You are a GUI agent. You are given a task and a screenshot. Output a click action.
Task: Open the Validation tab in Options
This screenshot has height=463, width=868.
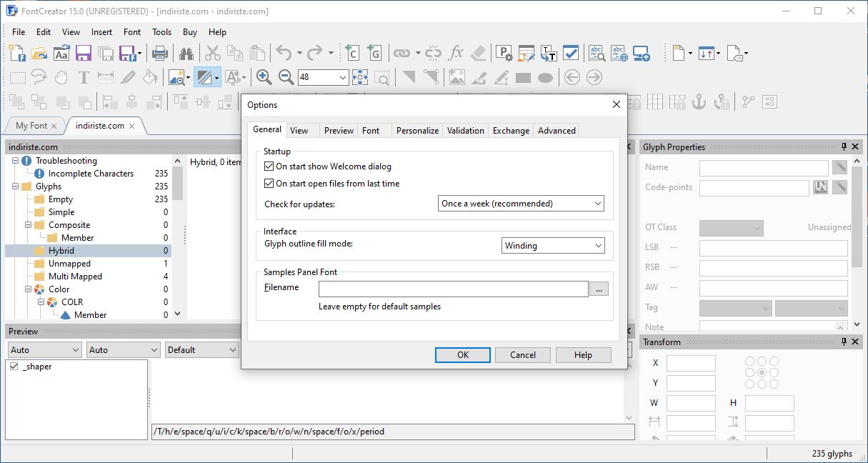(x=466, y=130)
